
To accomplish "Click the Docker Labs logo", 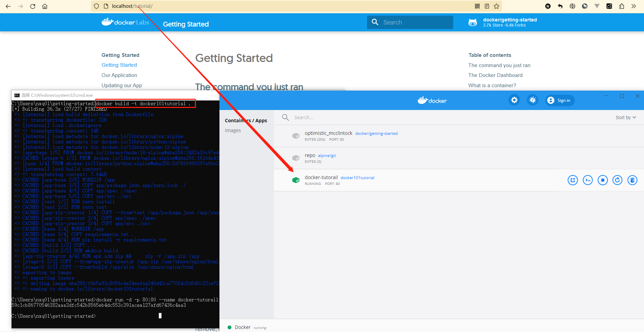I will click(x=125, y=22).
